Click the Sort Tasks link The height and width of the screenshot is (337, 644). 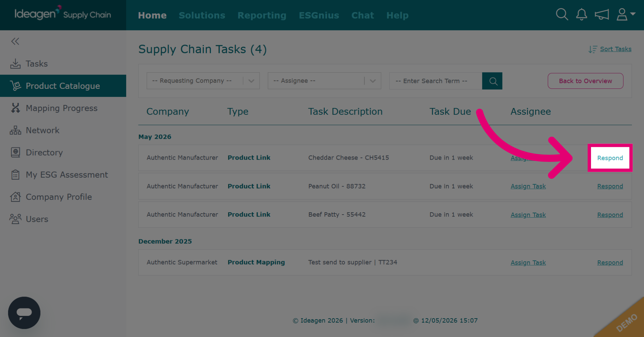tap(616, 49)
